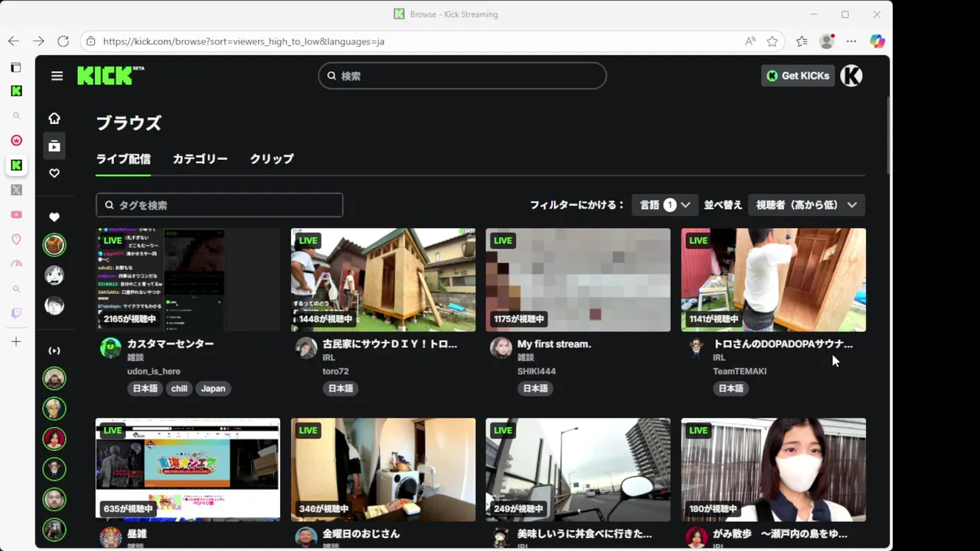Open the 1141 viewers stream thumbnail

[773, 279]
